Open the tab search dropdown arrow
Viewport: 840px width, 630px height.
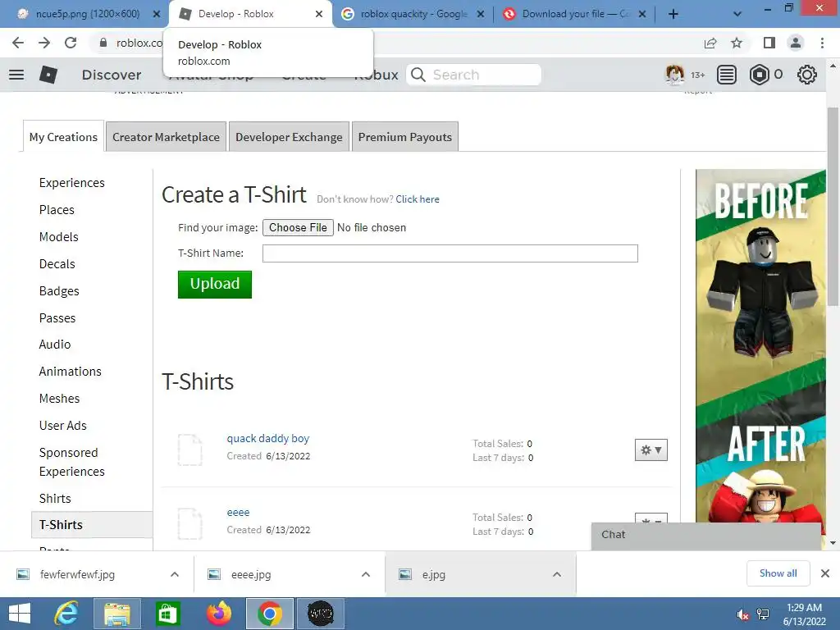737,14
